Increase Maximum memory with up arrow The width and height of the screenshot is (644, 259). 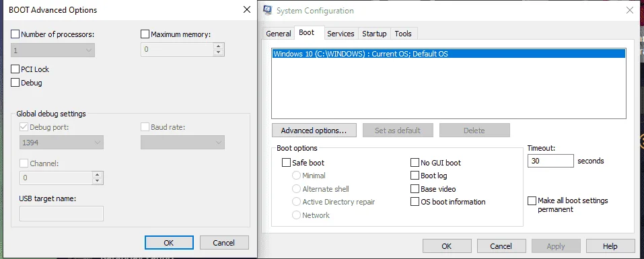tap(219, 46)
